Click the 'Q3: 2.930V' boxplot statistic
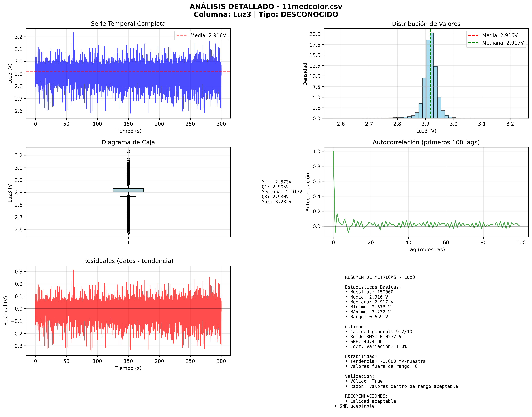This screenshot has width=532, height=417. 275,197
